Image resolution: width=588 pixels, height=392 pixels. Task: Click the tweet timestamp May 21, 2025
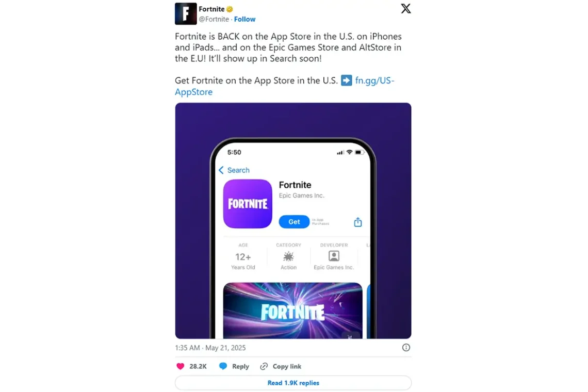[x=225, y=348]
